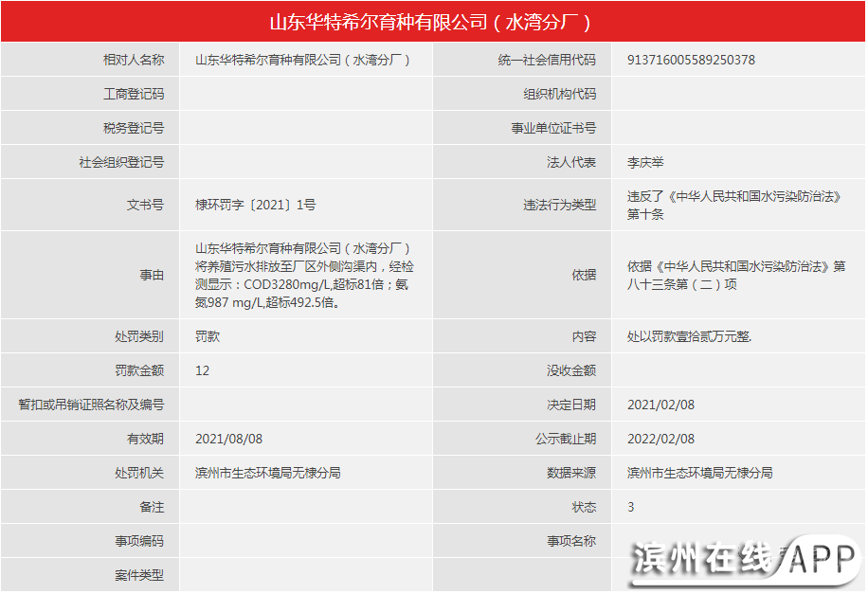This screenshot has width=868, height=594.
Task: Click the violation type text citing 第十条
Action: tap(734, 205)
